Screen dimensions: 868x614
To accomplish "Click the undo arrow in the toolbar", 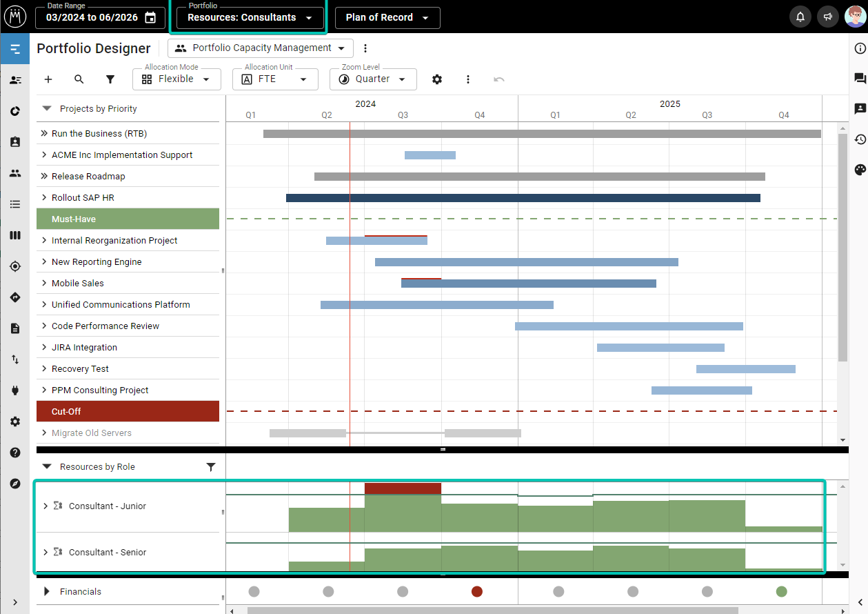I will click(x=499, y=79).
